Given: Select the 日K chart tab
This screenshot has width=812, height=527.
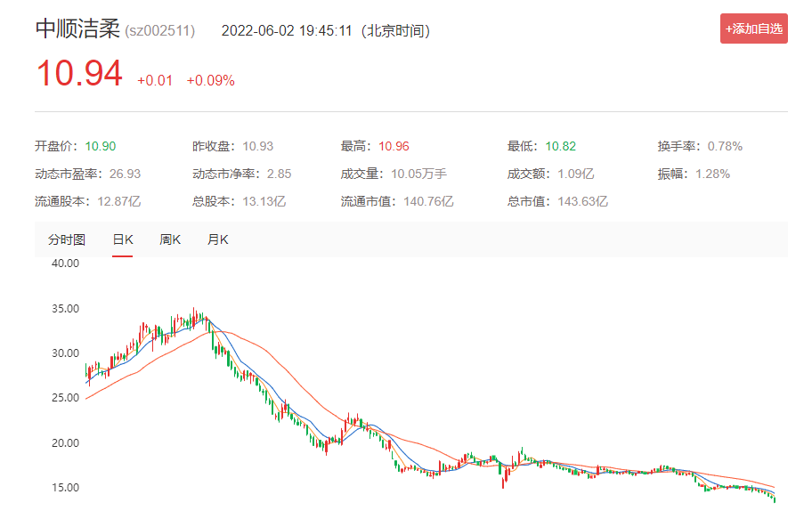Looking at the screenshot, I should coord(123,239).
